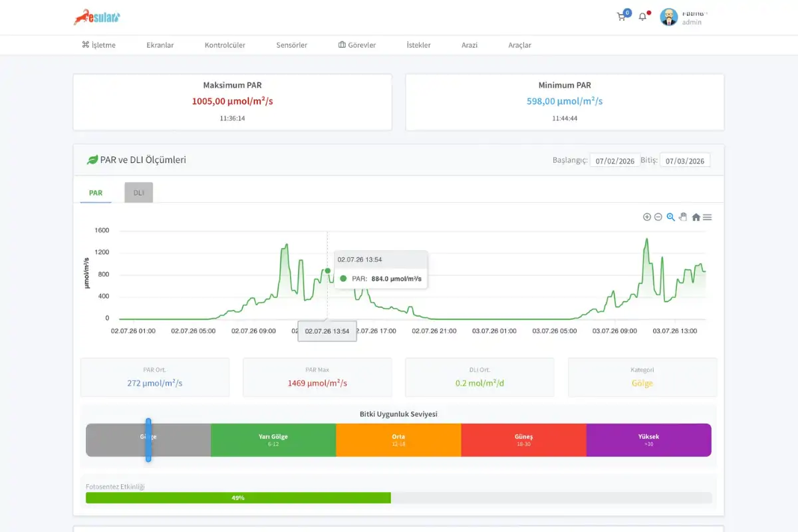Switch to the DLI tab
This screenshot has width=798, height=532.
tap(139, 193)
